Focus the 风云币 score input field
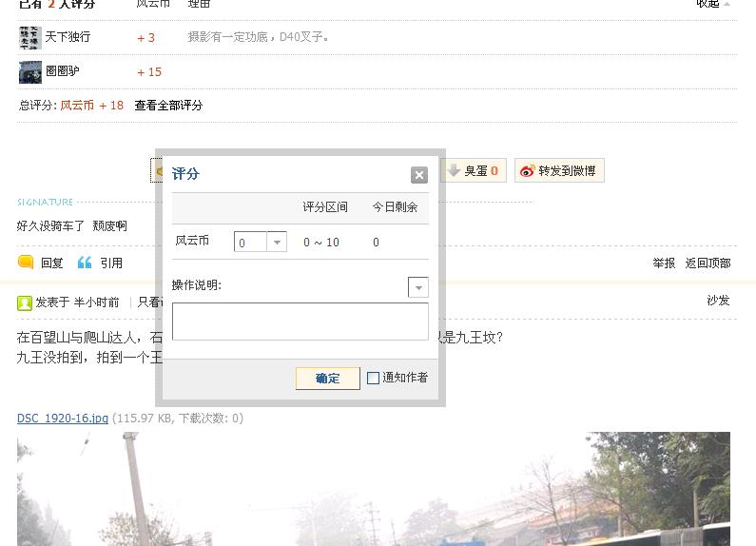Viewport: 756px width, 546px height. (250, 243)
